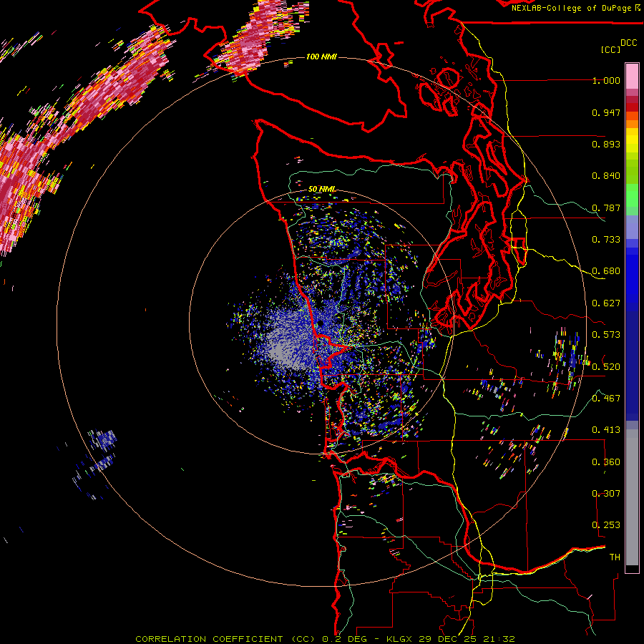This screenshot has height=644, width=644.
Task: Select the 0.253 scale value
Action: (x=606, y=525)
